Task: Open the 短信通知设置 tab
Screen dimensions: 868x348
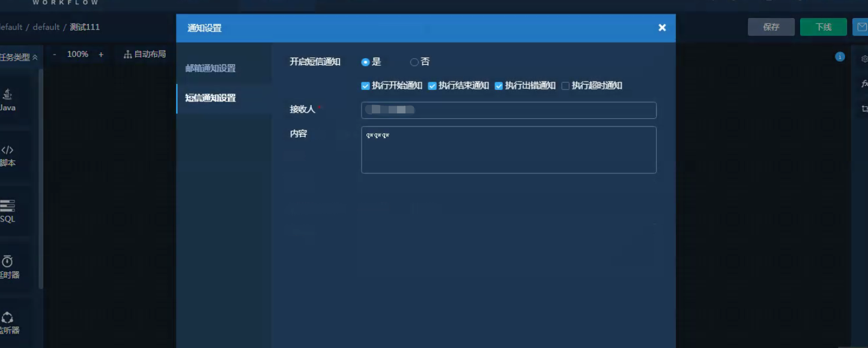Action: (210, 98)
